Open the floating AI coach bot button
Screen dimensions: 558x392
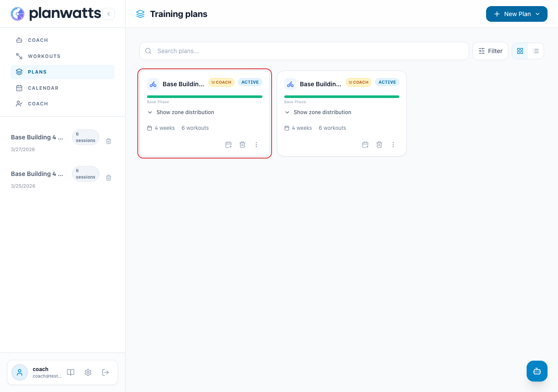537,371
